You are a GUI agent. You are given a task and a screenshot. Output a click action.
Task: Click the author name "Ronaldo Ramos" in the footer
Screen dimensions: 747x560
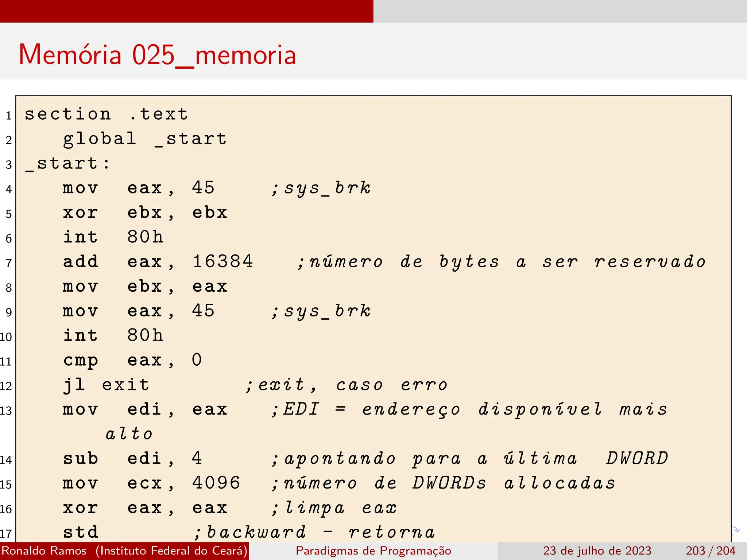coord(44,551)
